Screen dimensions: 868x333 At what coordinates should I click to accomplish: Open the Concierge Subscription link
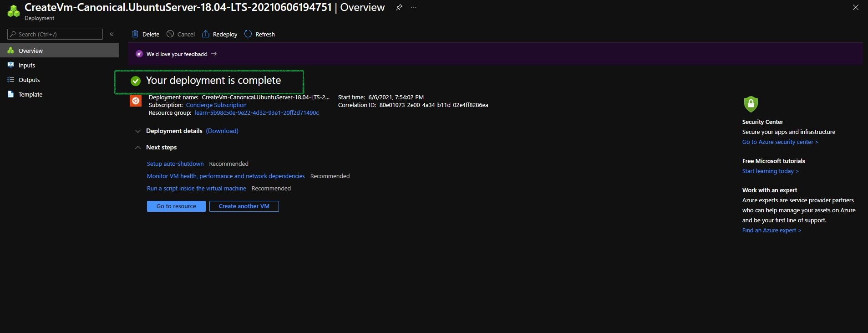(216, 105)
